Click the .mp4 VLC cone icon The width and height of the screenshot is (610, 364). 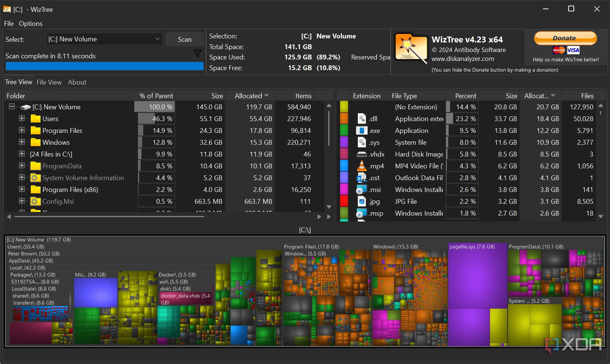[x=362, y=166]
